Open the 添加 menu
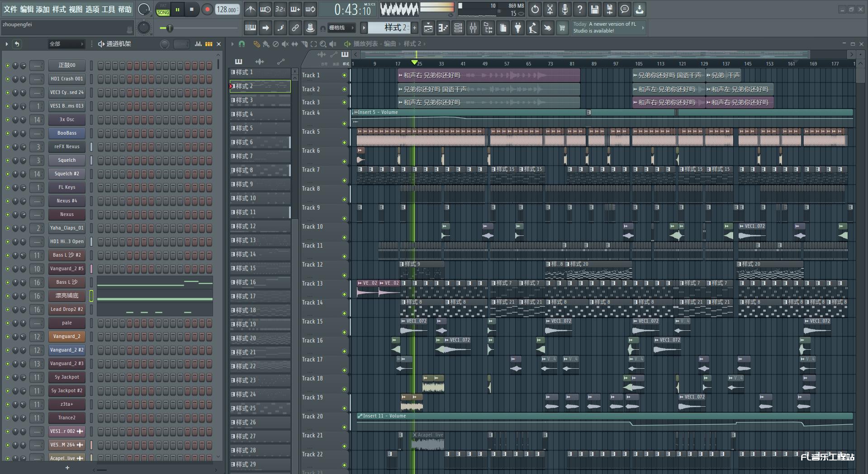This screenshot has width=868, height=474. (43, 9)
